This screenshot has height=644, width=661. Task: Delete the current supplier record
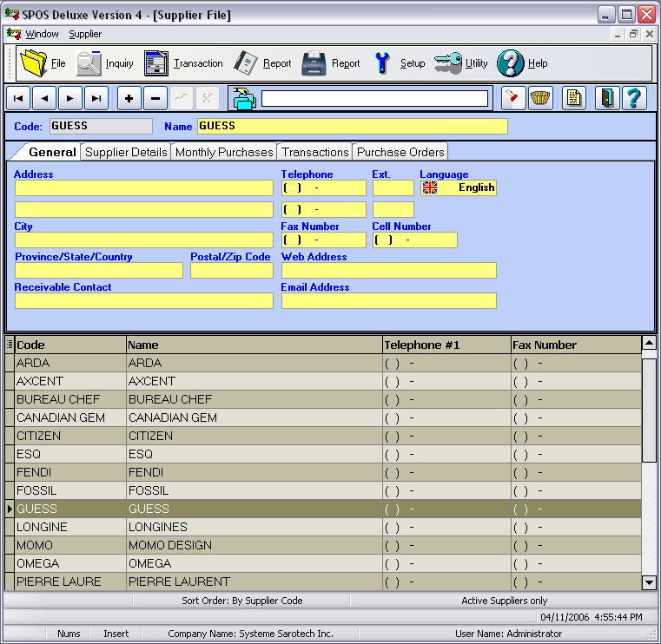click(x=155, y=99)
